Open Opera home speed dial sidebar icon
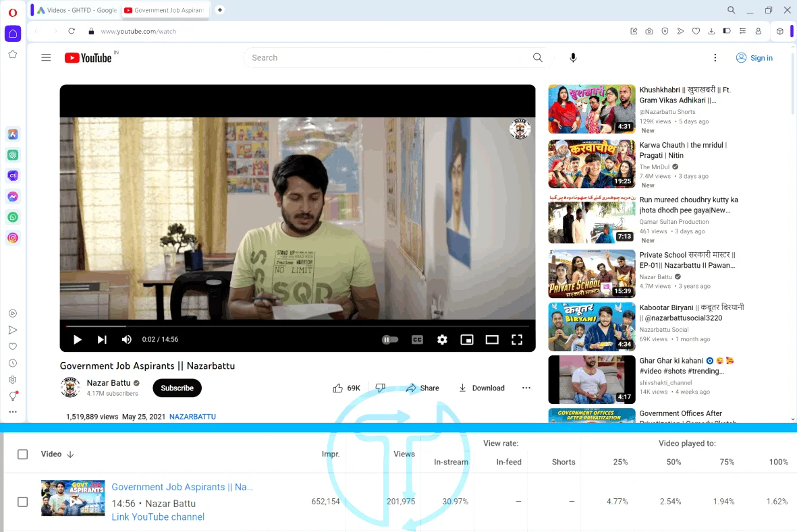This screenshot has width=797, height=532. [13, 34]
